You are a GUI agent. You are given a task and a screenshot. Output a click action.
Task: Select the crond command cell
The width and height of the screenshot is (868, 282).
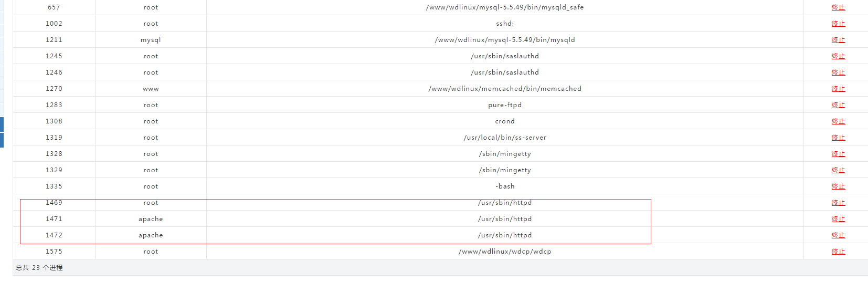pyautogui.click(x=505, y=121)
